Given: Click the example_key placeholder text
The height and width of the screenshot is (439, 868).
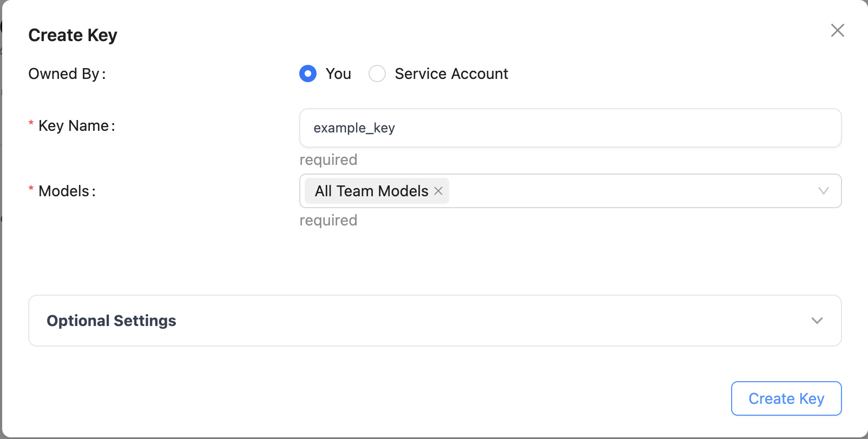Looking at the screenshot, I should (x=354, y=128).
